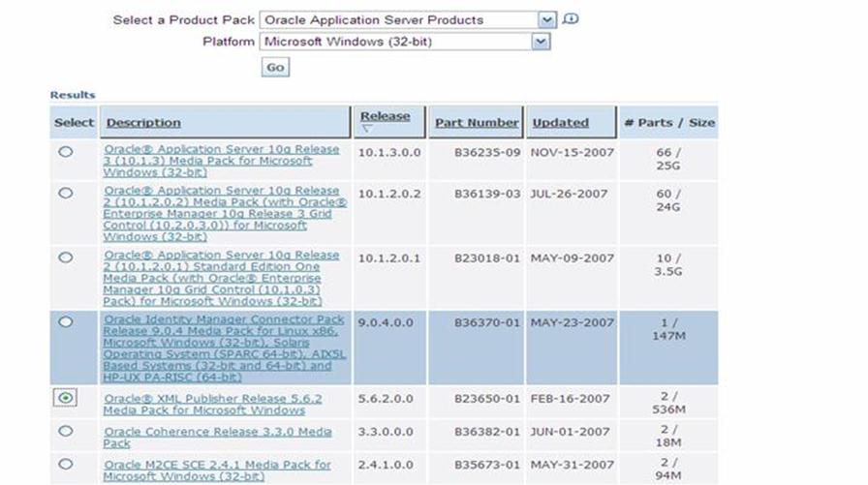Viewport: 868px width, 485px height.
Task: Click updated date JUN-01-2007
Action: coord(571,432)
